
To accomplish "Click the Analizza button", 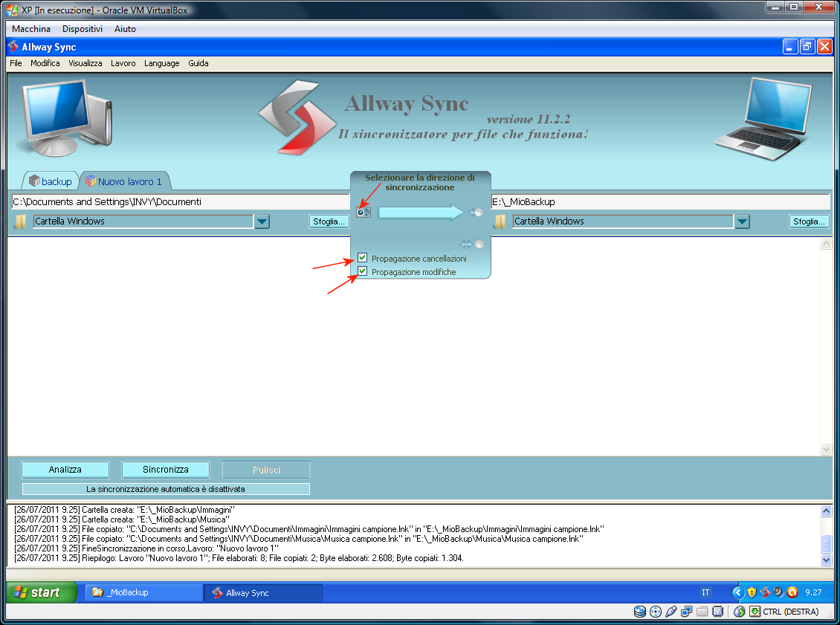I will pos(65,470).
